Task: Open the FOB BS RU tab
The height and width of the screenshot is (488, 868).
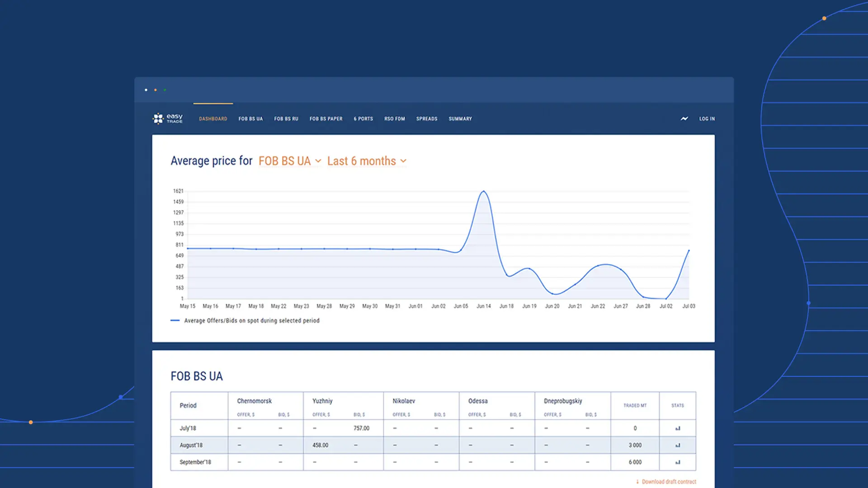Action: (x=286, y=119)
